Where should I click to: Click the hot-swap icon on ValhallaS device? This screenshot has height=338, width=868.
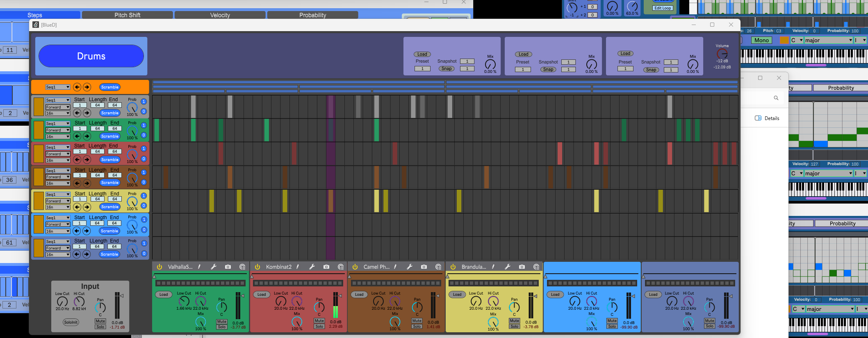(x=242, y=267)
